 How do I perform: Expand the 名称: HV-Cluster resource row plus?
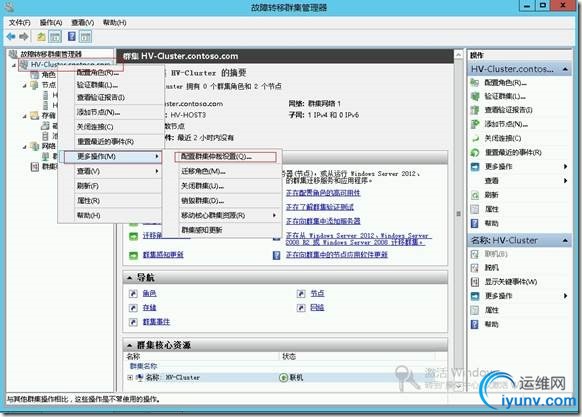coord(130,377)
